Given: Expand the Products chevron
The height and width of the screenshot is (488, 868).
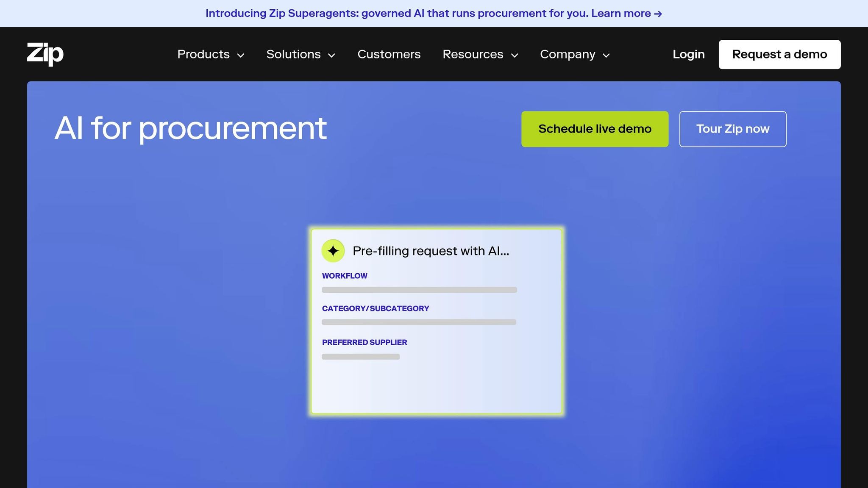Looking at the screenshot, I should tap(241, 55).
